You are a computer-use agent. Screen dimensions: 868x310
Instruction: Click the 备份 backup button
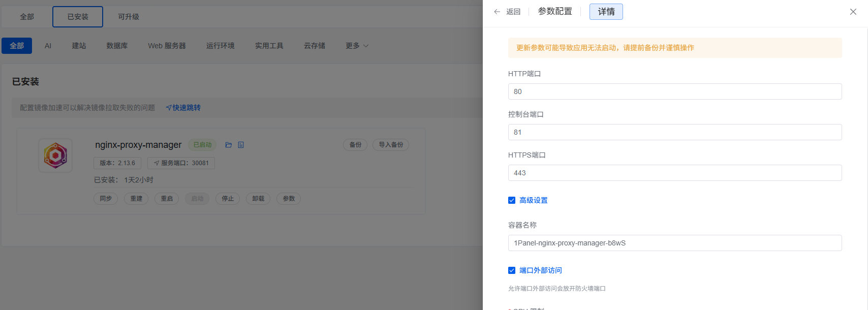[x=355, y=145]
